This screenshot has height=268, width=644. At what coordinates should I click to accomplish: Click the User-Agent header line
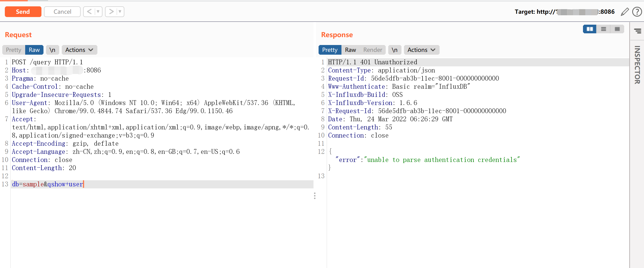click(x=153, y=107)
